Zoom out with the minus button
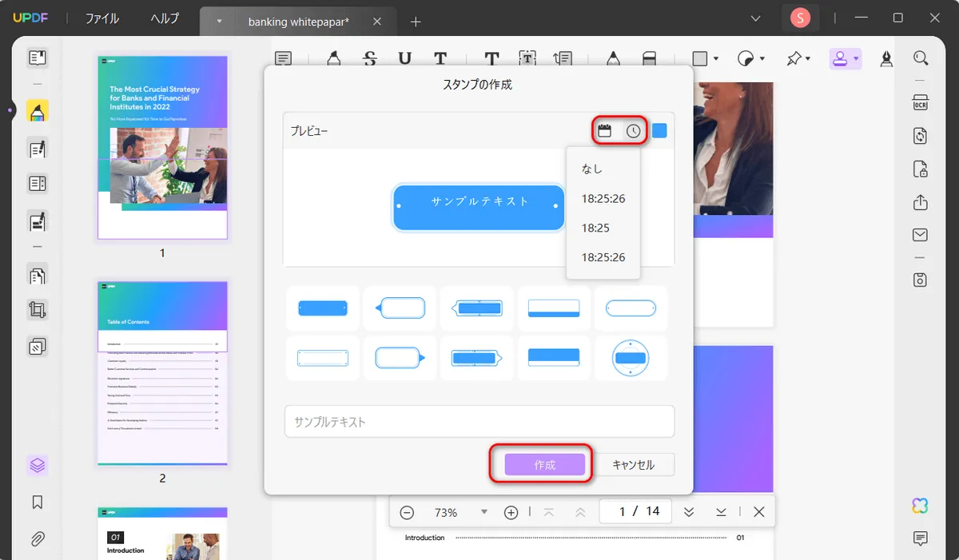The image size is (959, 560). pos(407,512)
